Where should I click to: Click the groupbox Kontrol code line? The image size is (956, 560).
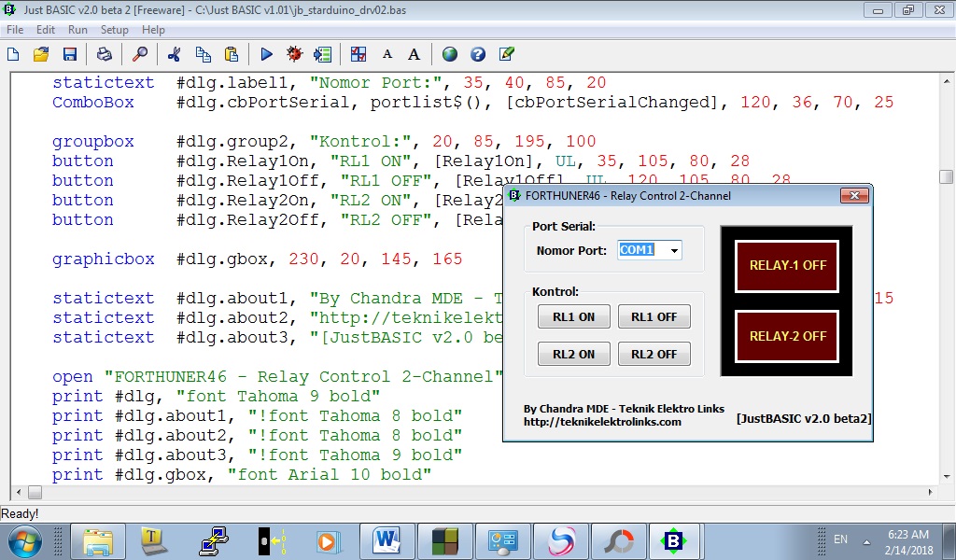coord(324,141)
